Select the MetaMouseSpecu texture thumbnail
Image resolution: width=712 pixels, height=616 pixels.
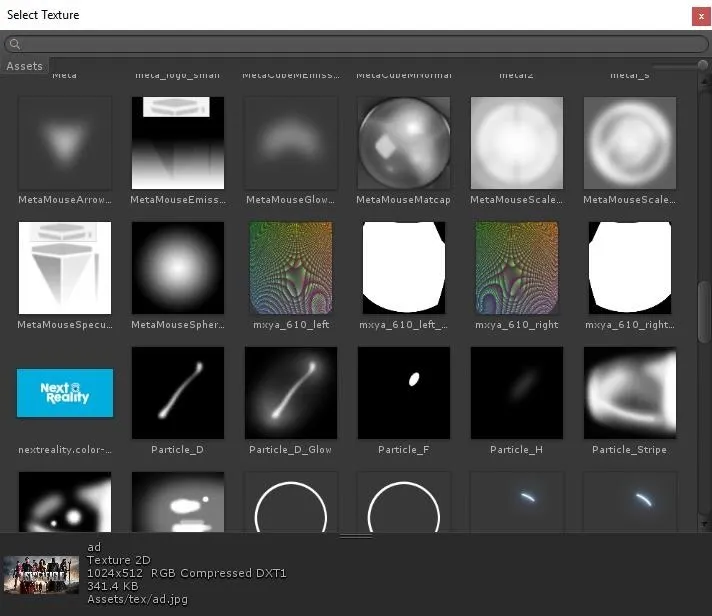64,268
